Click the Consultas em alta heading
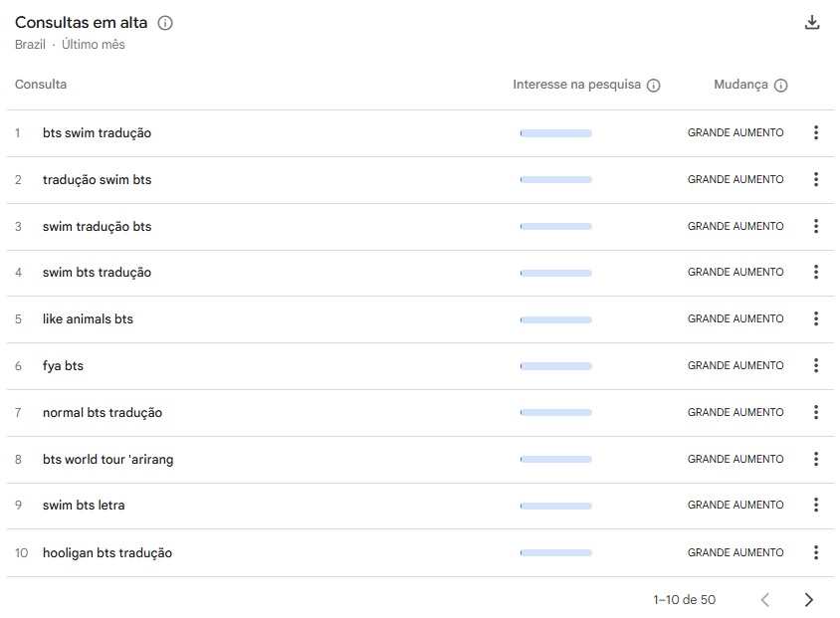This screenshot has width=840, height=618. point(81,23)
